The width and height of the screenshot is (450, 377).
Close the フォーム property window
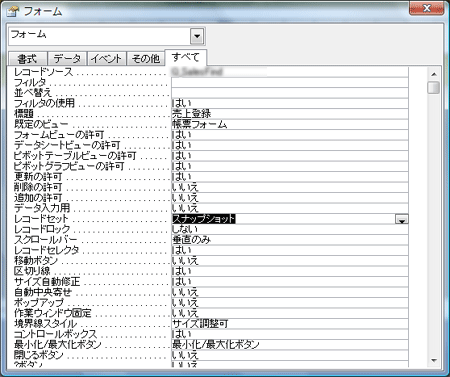click(x=426, y=8)
